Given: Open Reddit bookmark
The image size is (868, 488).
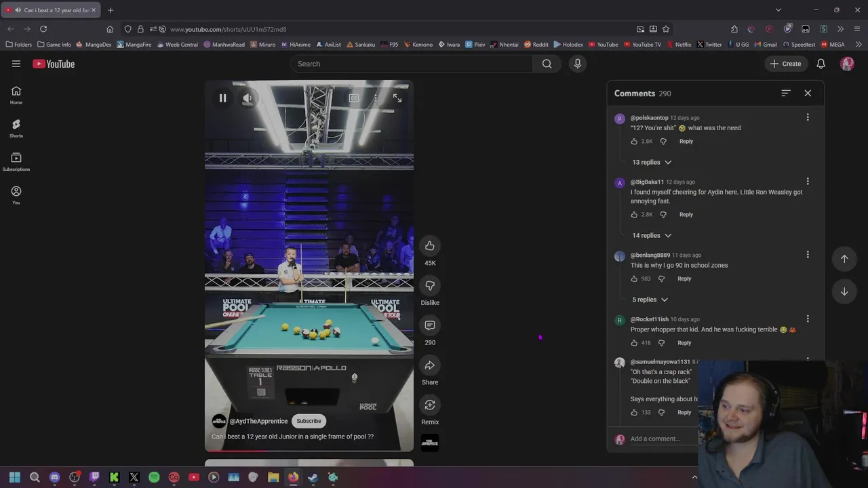Looking at the screenshot, I should pos(536,45).
